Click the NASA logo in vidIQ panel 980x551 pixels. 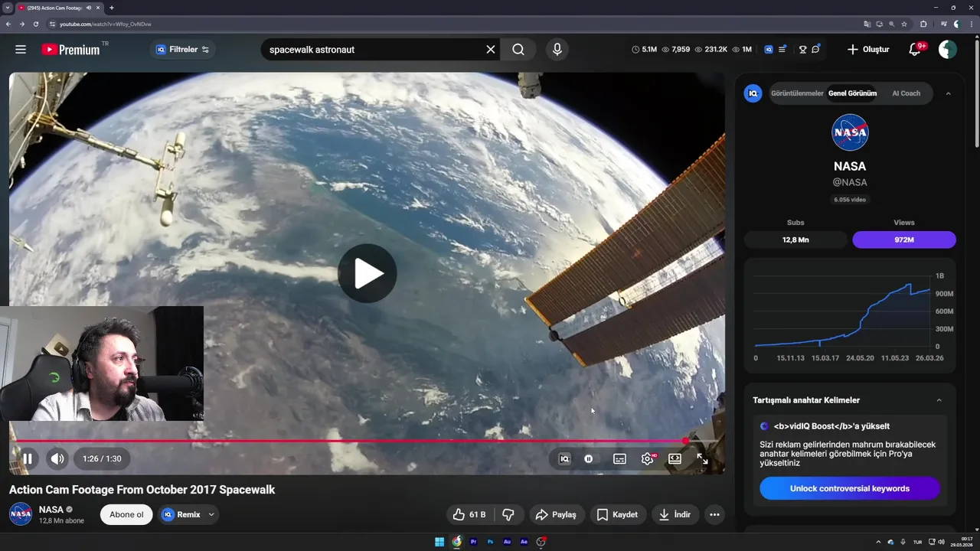(x=850, y=132)
